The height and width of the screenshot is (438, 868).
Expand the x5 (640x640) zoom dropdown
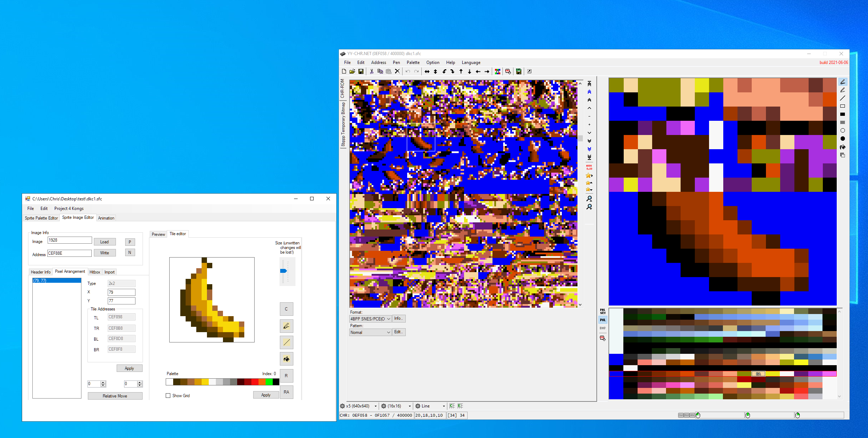(x=376, y=406)
